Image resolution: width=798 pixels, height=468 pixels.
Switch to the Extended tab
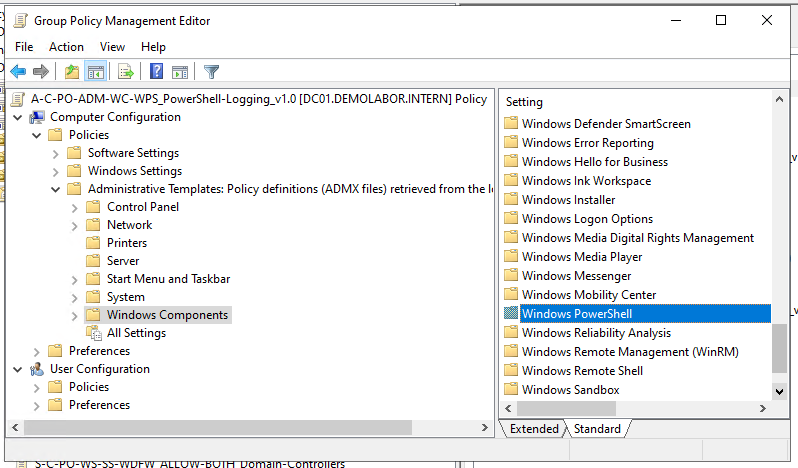[x=534, y=429]
